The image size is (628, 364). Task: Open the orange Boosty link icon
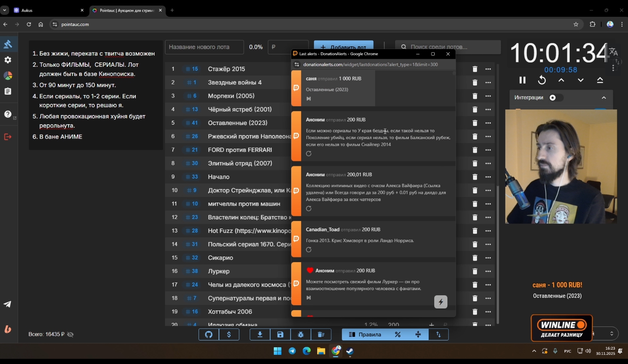coord(8,329)
